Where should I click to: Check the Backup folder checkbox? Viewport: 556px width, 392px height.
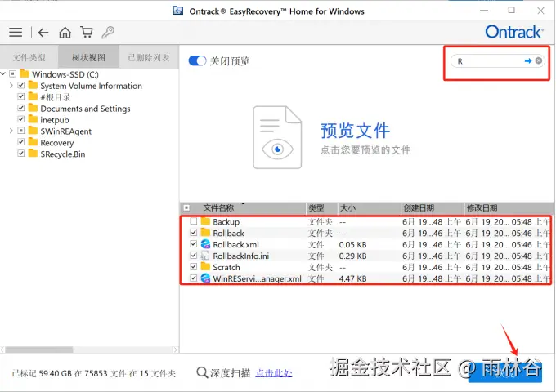pos(193,221)
